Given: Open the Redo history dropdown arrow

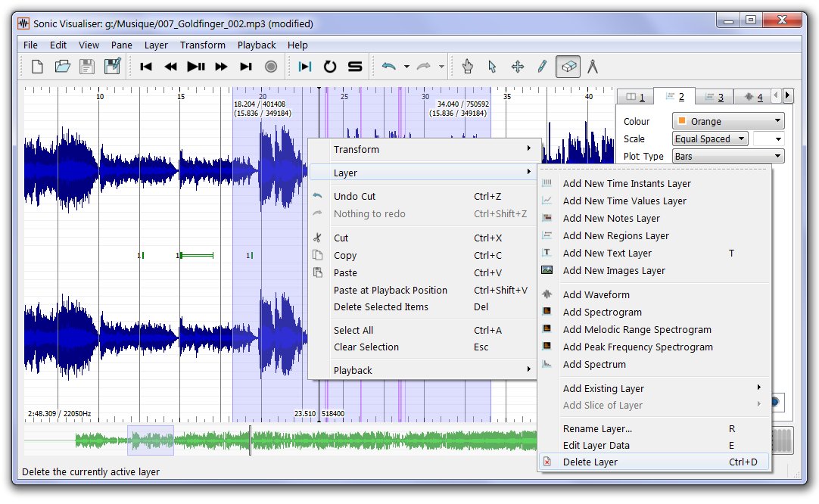Looking at the screenshot, I should tap(441, 67).
